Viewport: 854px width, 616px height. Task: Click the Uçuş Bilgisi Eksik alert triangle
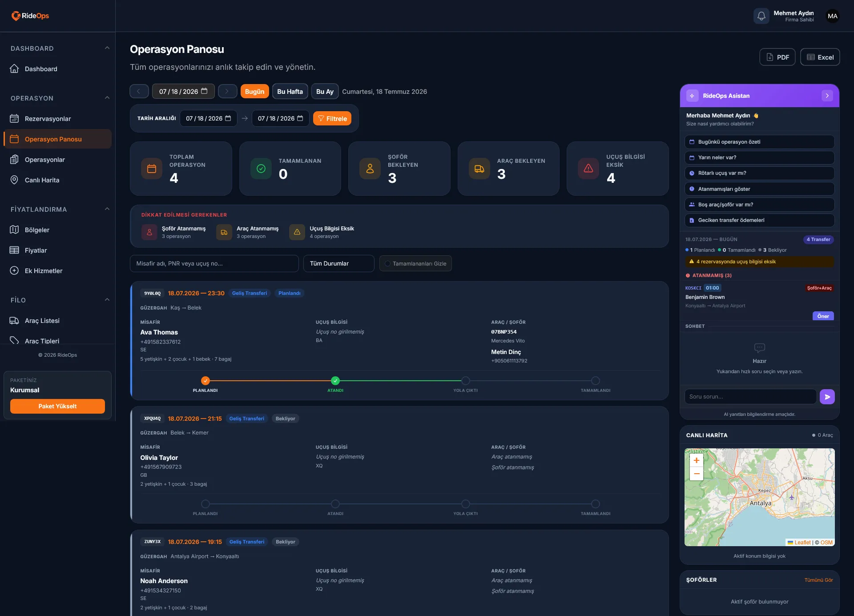297,232
